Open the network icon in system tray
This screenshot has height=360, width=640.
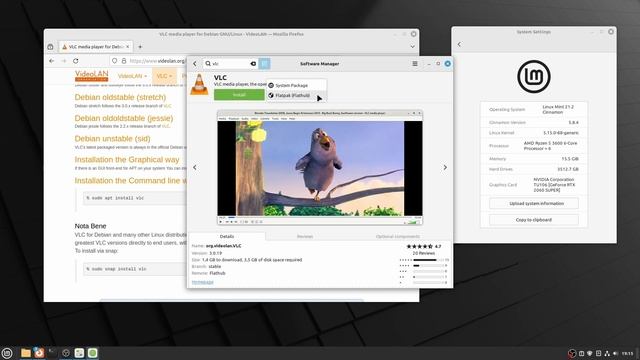click(x=607, y=353)
